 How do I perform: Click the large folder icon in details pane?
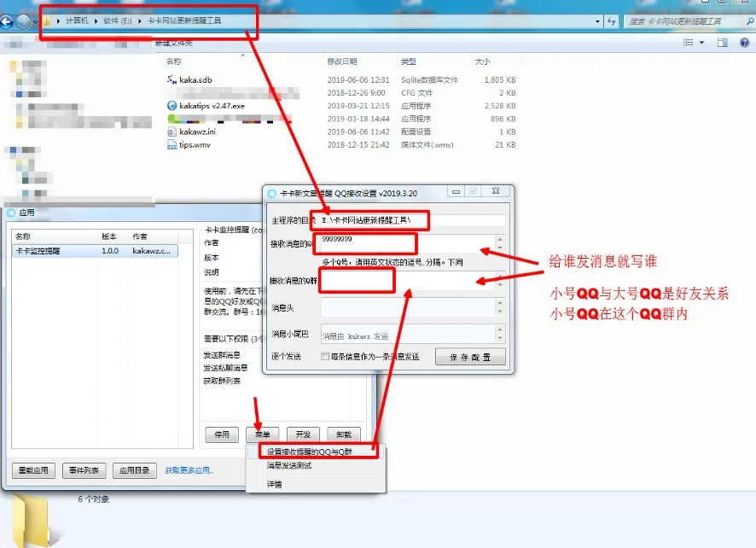[x=34, y=521]
